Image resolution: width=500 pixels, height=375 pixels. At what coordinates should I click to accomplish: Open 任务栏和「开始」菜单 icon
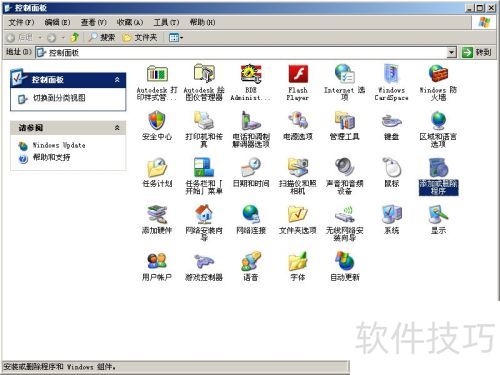click(x=204, y=167)
